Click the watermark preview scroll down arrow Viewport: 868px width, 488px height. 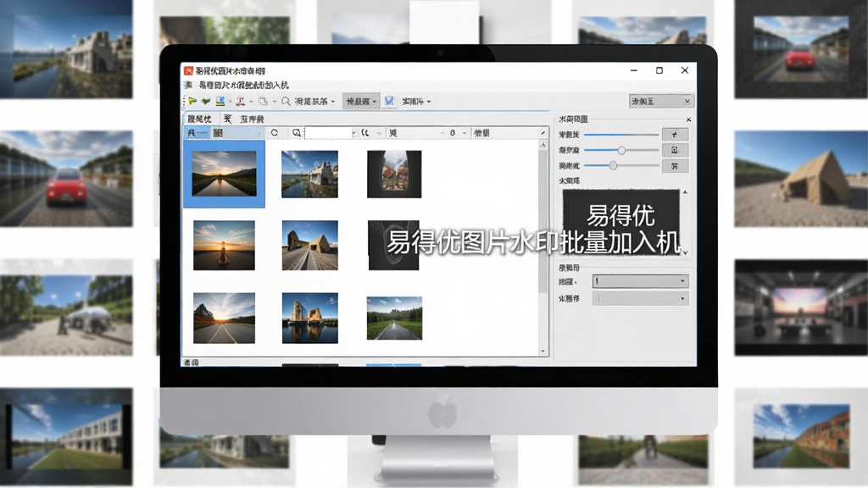point(685,252)
